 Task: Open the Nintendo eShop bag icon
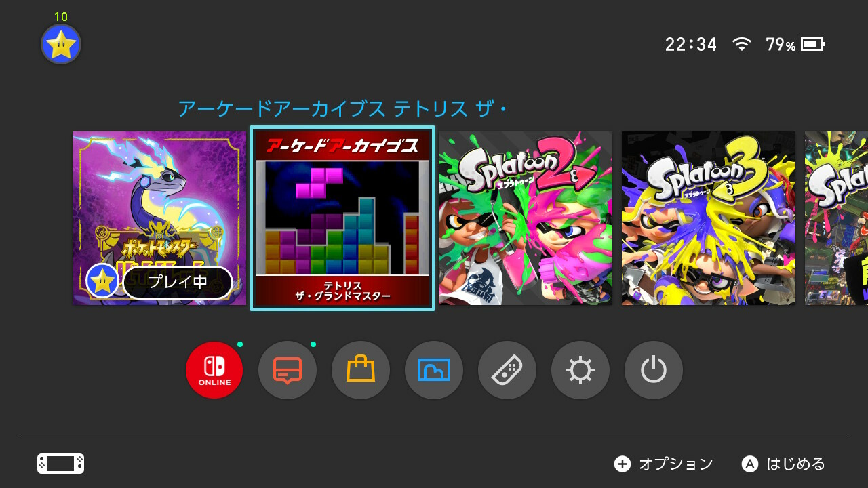pyautogui.click(x=361, y=370)
